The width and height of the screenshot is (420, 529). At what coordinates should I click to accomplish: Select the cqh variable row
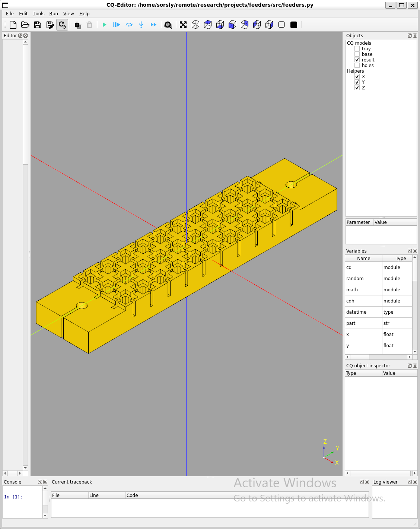tap(379, 301)
